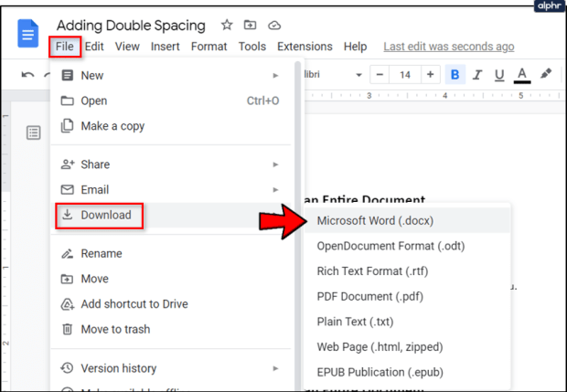Open the text color picker
567x392 pixels.
522,74
